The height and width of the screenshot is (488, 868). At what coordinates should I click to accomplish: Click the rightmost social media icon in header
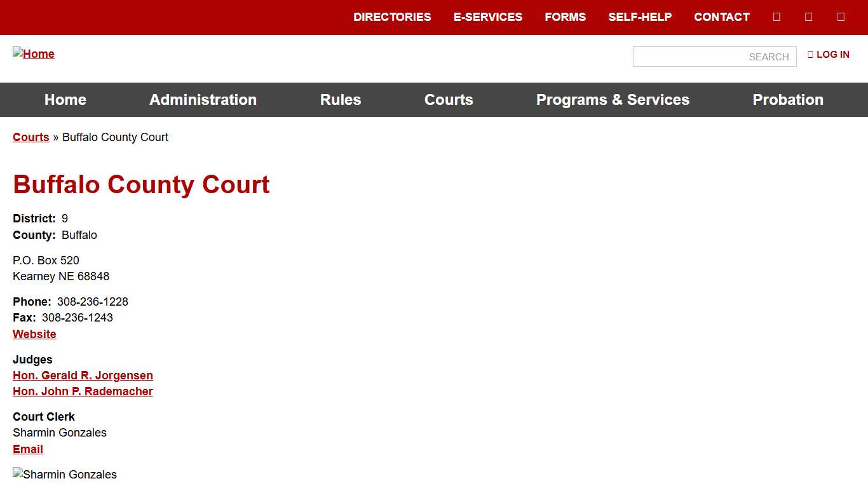(841, 17)
